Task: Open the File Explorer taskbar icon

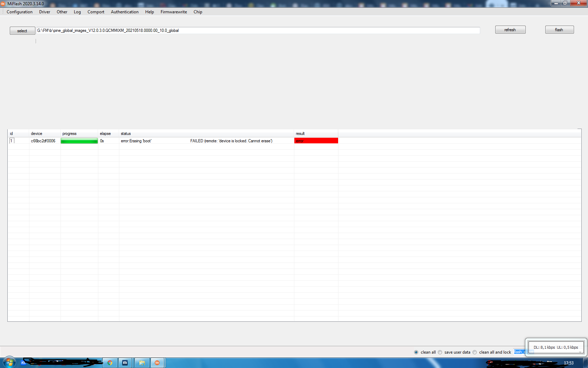Action: coord(142,363)
